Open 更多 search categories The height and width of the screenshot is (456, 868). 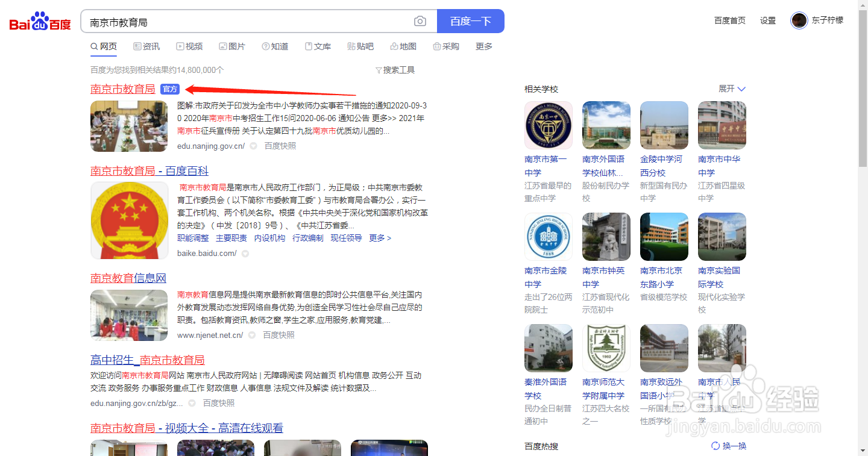(484, 46)
